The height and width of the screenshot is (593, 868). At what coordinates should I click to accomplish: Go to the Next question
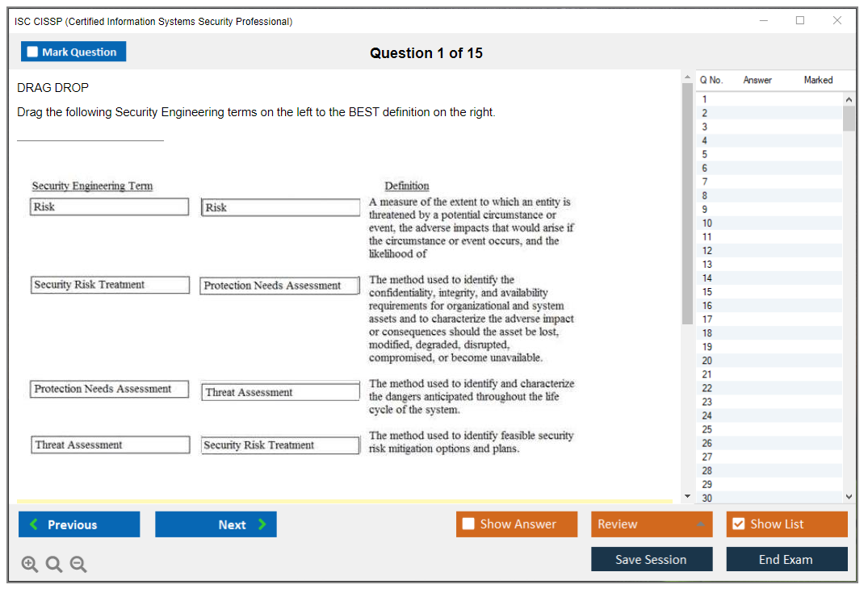pos(216,524)
